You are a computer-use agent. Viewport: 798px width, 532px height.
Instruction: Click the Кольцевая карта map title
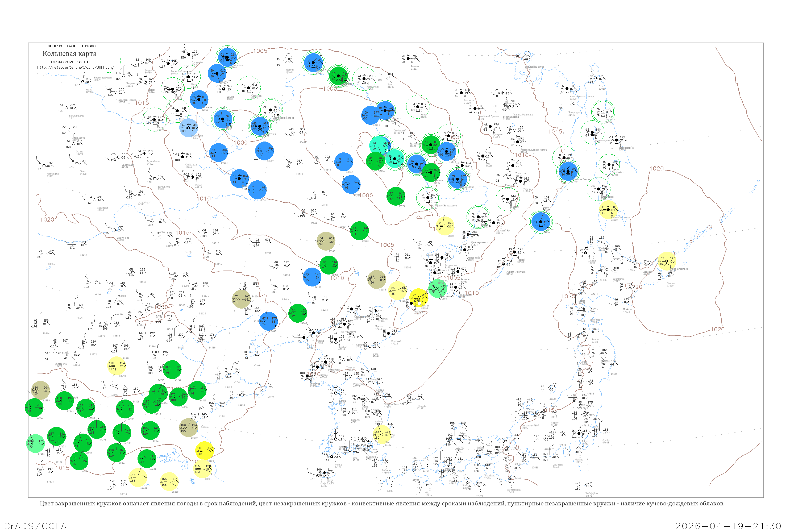69,54
